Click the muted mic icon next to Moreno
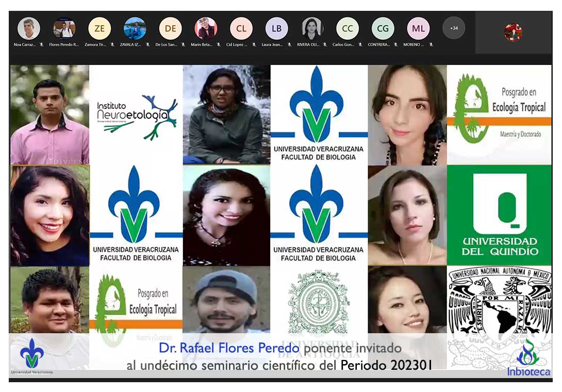The width and height of the screenshot is (562, 392). 431,45
